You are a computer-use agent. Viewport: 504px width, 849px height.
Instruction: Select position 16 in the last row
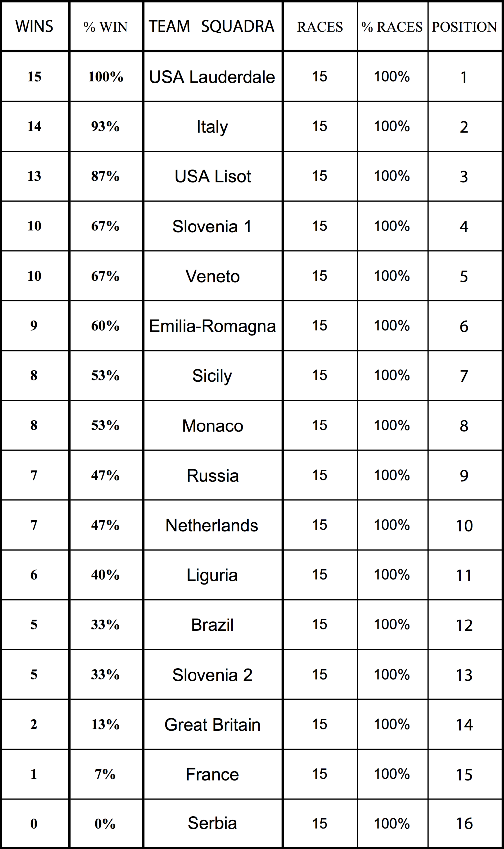click(x=464, y=824)
